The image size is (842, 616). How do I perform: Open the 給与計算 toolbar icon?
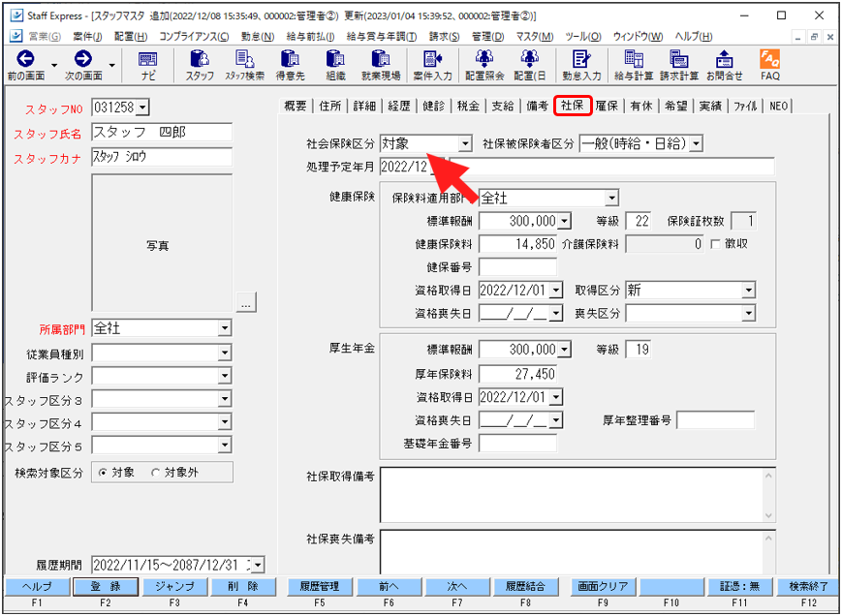(634, 65)
